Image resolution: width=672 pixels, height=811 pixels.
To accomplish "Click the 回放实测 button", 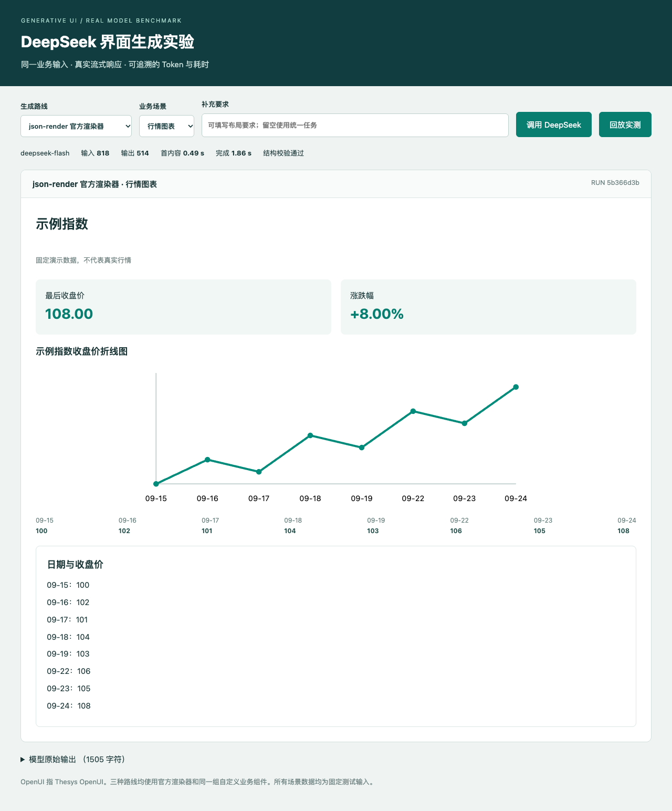I will pyautogui.click(x=625, y=124).
